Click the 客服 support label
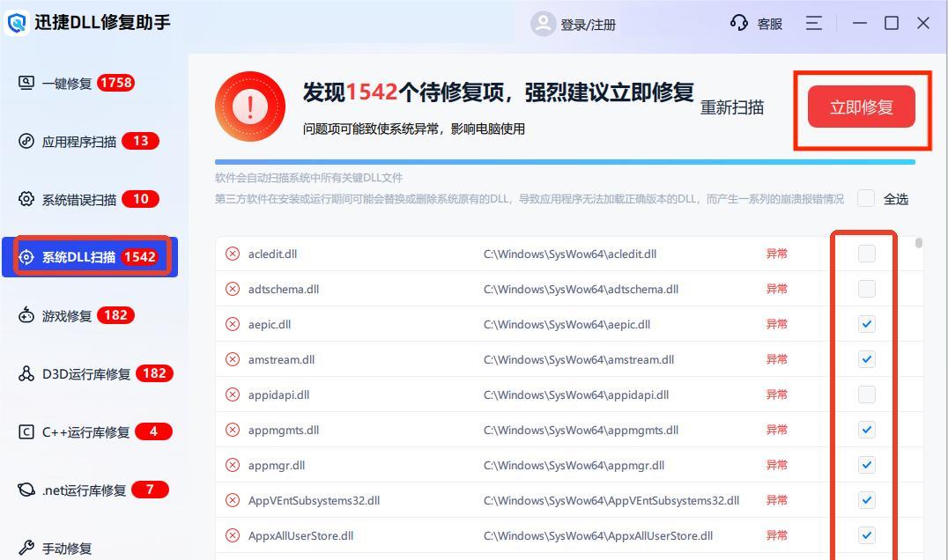Image resolution: width=948 pixels, height=560 pixels. click(x=770, y=24)
